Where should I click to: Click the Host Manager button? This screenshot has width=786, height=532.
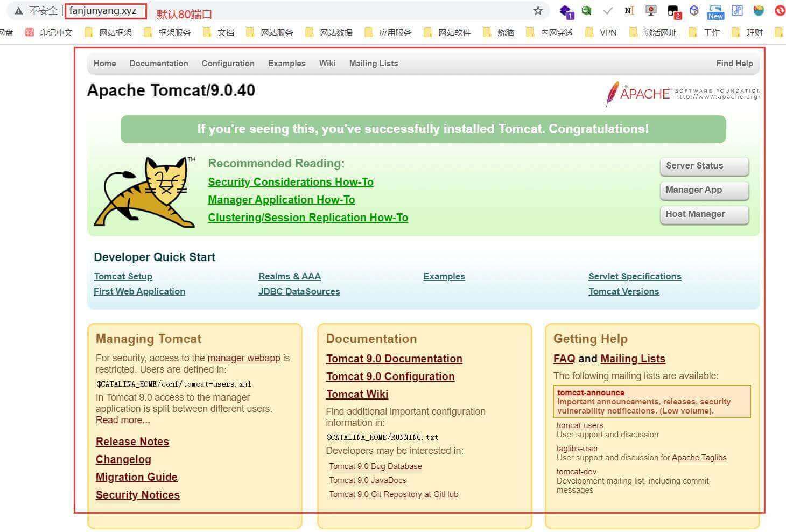(x=705, y=214)
